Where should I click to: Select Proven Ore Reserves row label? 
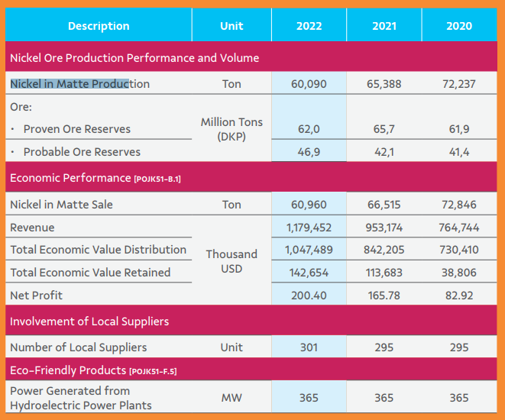pos(76,129)
